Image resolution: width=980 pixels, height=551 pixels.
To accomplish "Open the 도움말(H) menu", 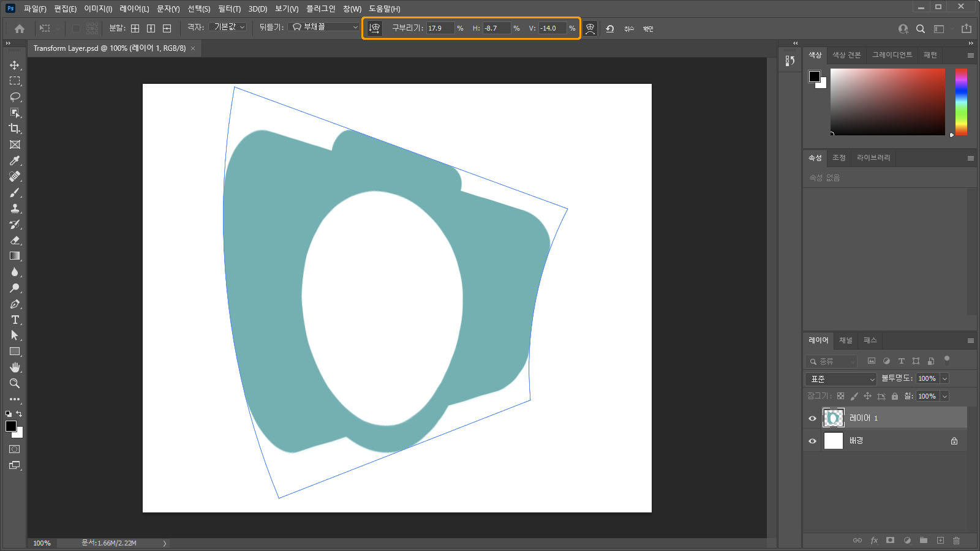I will (x=384, y=9).
